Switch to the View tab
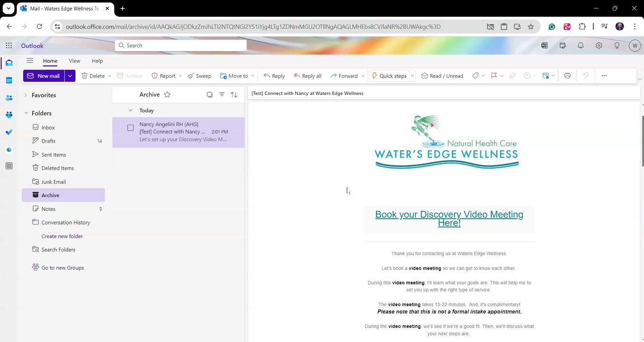The width and height of the screenshot is (644, 342). point(75,61)
